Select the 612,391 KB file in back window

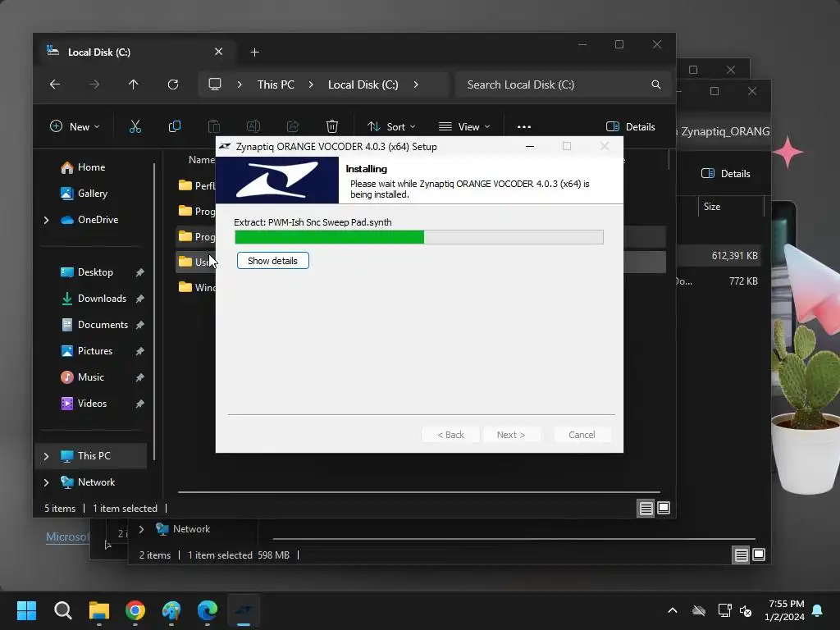[718, 256]
